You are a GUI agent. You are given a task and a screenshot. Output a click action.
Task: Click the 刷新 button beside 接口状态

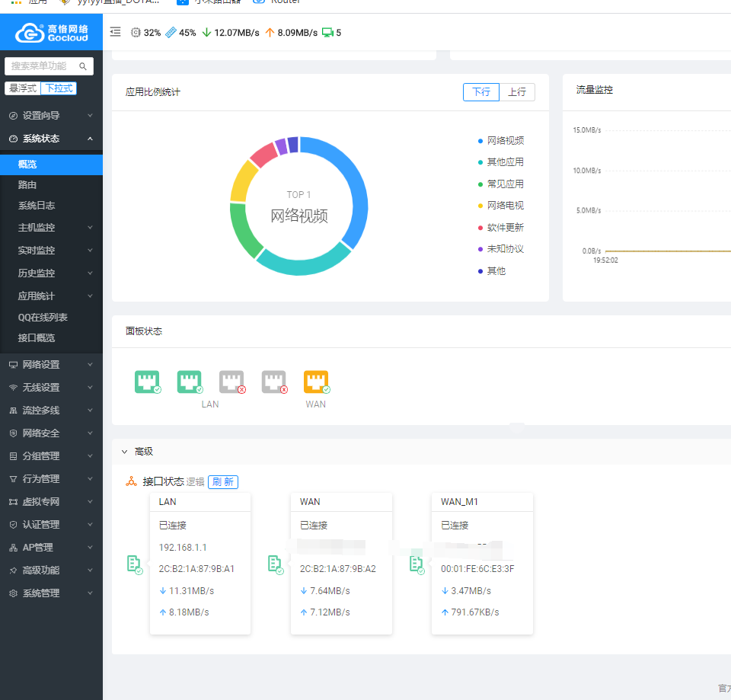coord(223,482)
